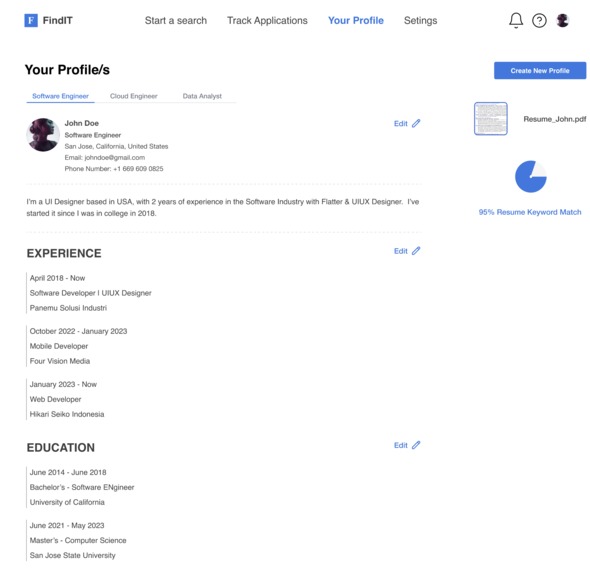Switch to Cloud Engineer profile tab

click(134, 96)
